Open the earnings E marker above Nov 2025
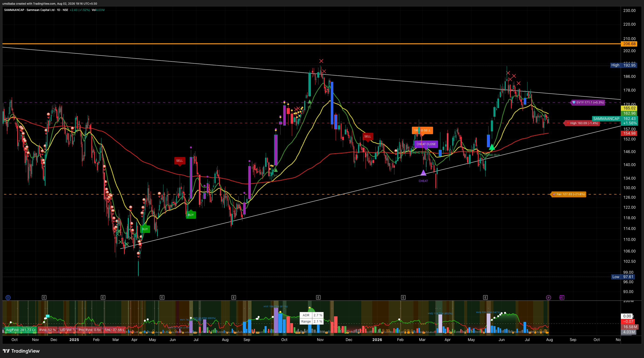This screenshot has height=358, width=644. click(318, 297)
